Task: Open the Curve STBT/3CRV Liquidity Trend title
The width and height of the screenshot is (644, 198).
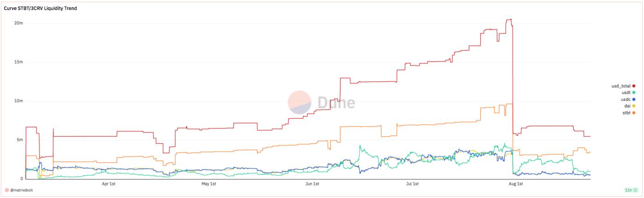Action: (x=40, y=9)
